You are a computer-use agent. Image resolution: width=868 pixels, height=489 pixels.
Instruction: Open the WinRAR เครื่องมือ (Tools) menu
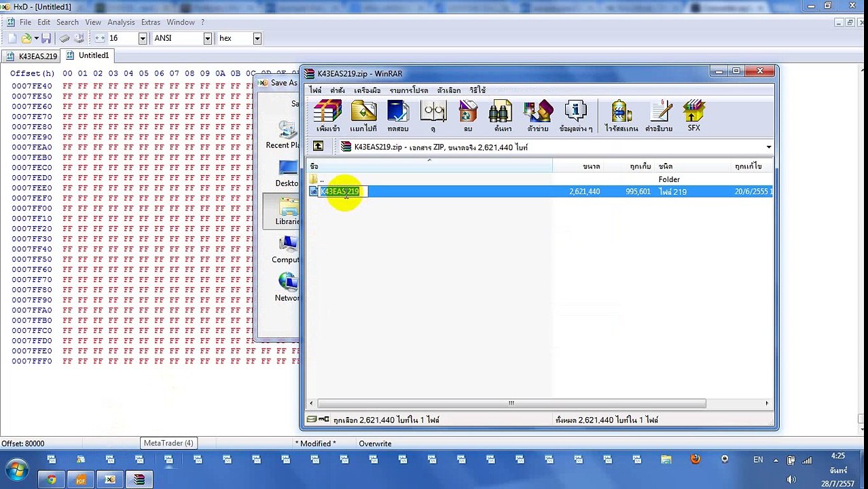[x=367, y=90]
